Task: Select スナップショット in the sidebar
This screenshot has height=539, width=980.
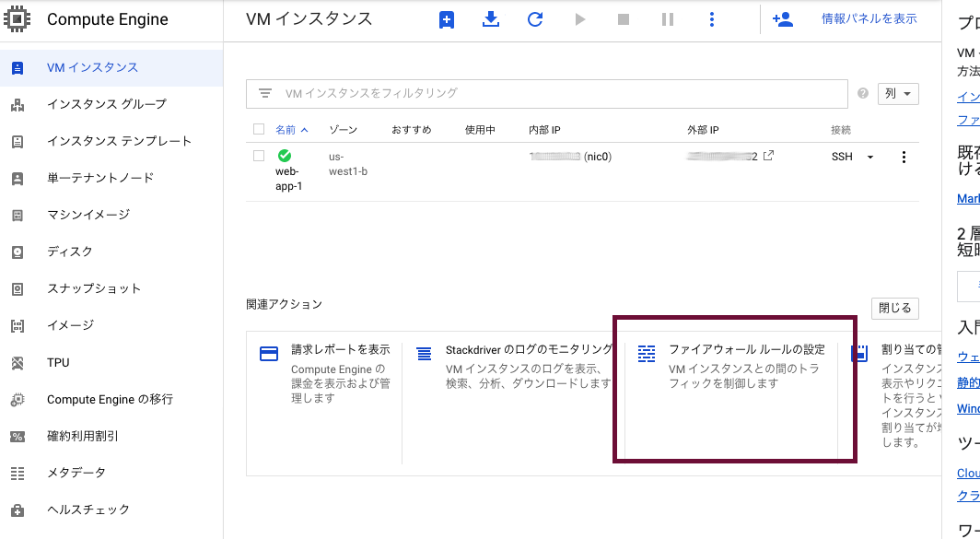Action: (92, 287)
